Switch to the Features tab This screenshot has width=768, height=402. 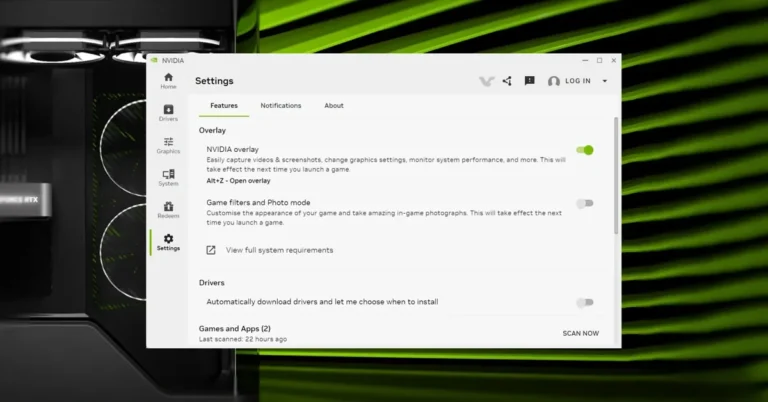click(x=224, y=106)
